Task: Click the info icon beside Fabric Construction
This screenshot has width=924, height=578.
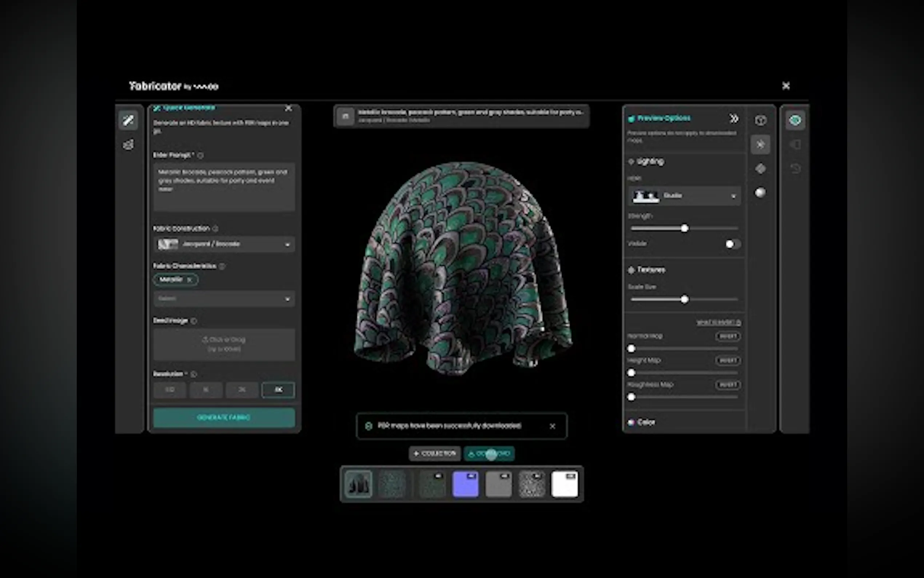Action: click(x=215, y=229)
